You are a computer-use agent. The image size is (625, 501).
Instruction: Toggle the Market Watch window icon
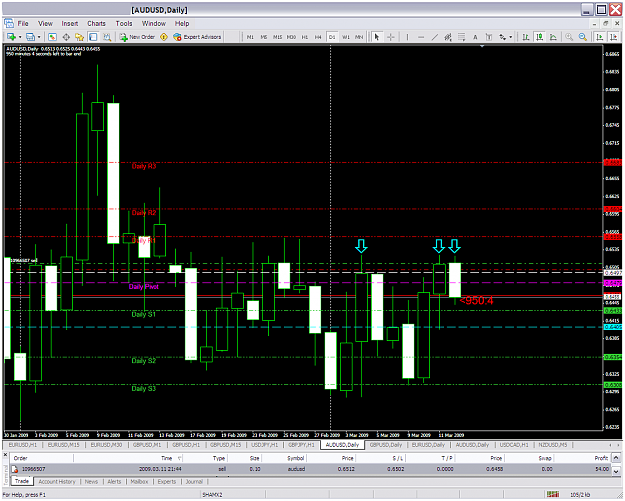pyautogui.click(x=52, y=37)
